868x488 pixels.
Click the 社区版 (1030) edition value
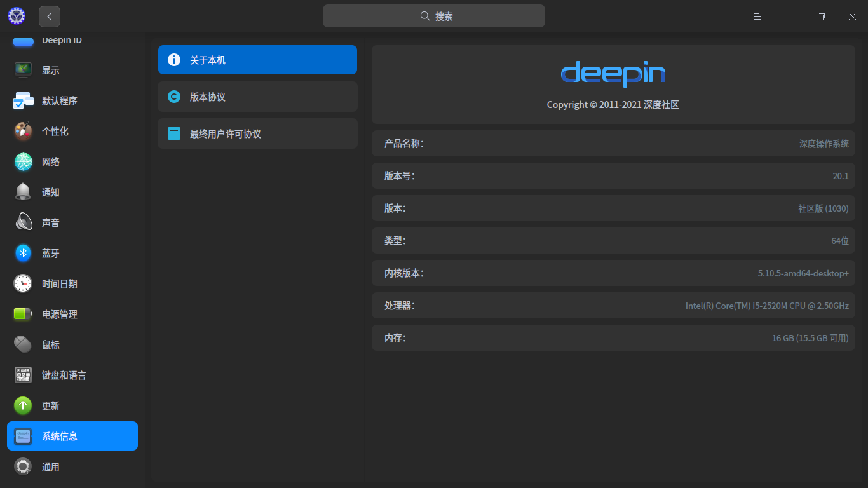(824, 208)
